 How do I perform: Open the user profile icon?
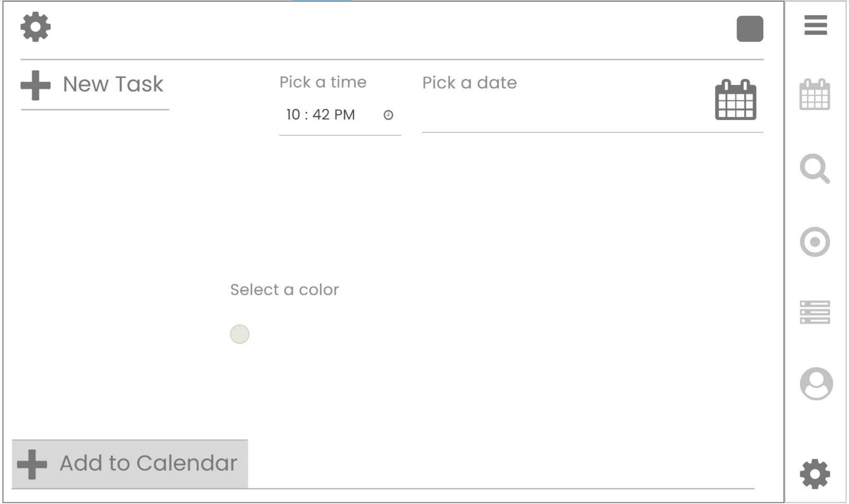pyautogui.click(x=816, y=384)
